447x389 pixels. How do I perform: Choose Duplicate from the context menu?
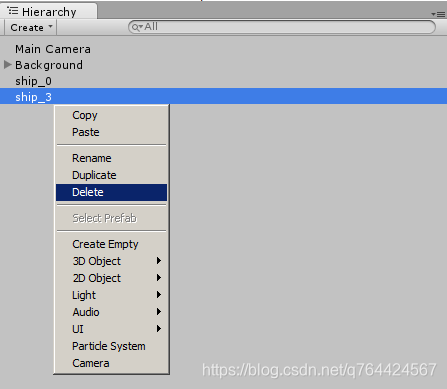click(x=111, y=175)
